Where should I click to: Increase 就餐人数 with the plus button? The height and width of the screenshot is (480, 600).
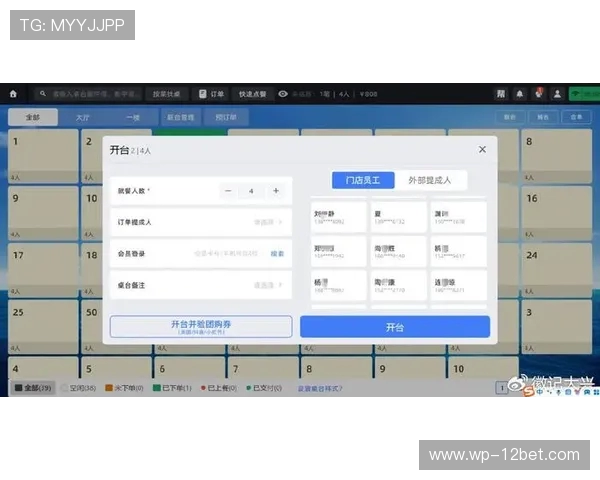pos(276,191)
